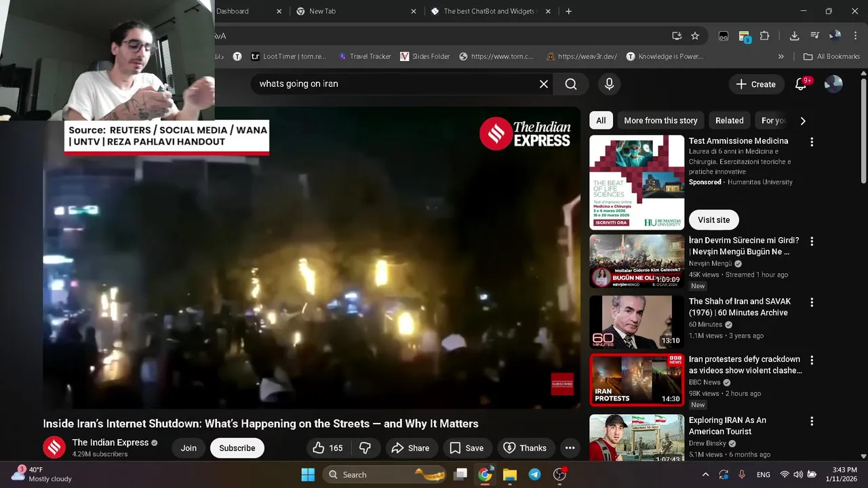The height and width of the screenshot is (488, 868).
Task: Start voice search with microphone icon
Action: point(609,84)
